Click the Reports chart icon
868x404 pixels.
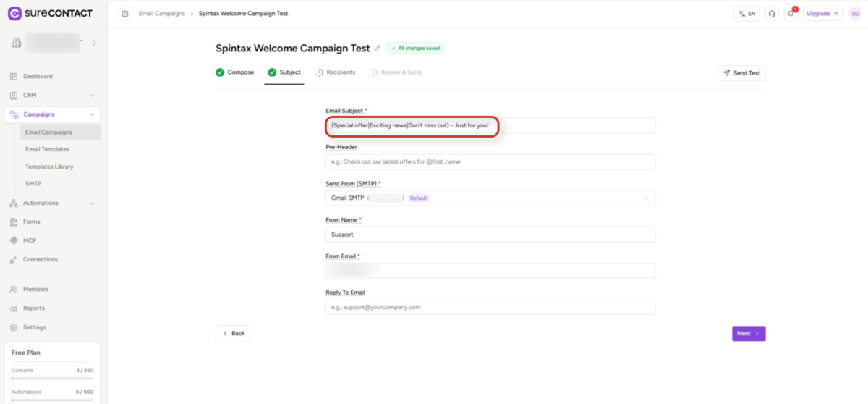pos(14,308)
